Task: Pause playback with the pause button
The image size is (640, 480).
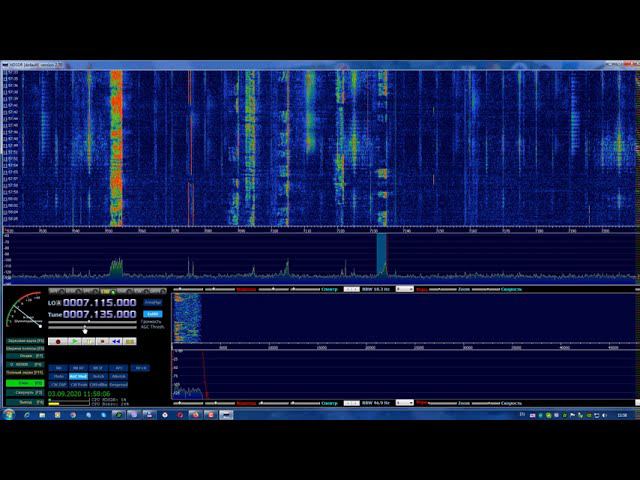Action: 89,341
